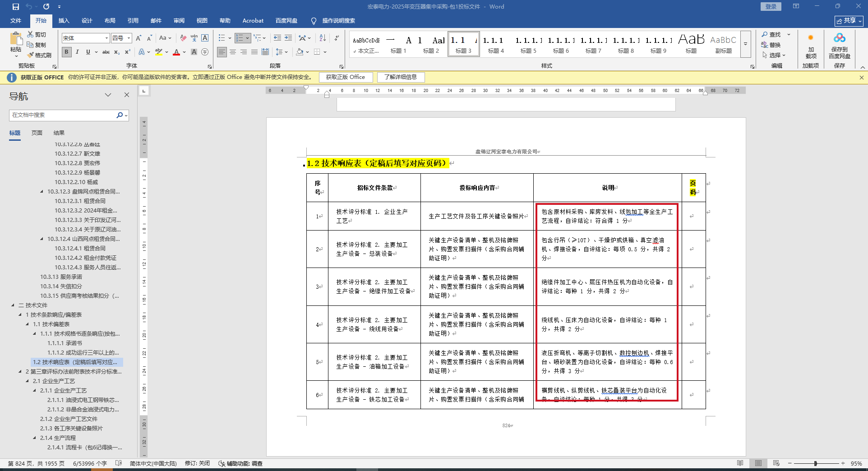868x471 pixels.
Task: Activate the 格式刷 format painter
Action: (x=39, y=55)
